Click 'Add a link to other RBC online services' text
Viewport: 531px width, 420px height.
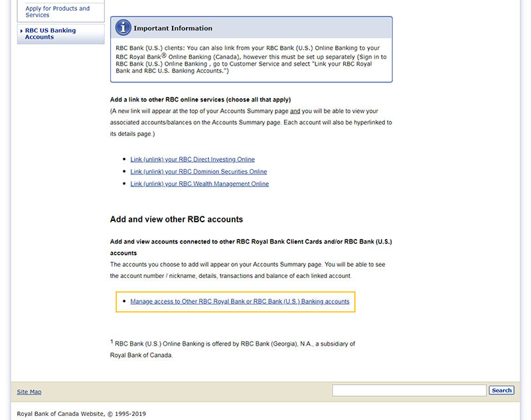200,100
